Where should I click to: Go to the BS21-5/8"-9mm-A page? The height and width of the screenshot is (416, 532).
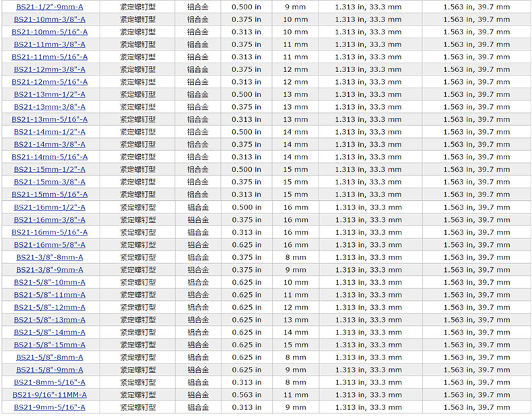tap(50, 370)
